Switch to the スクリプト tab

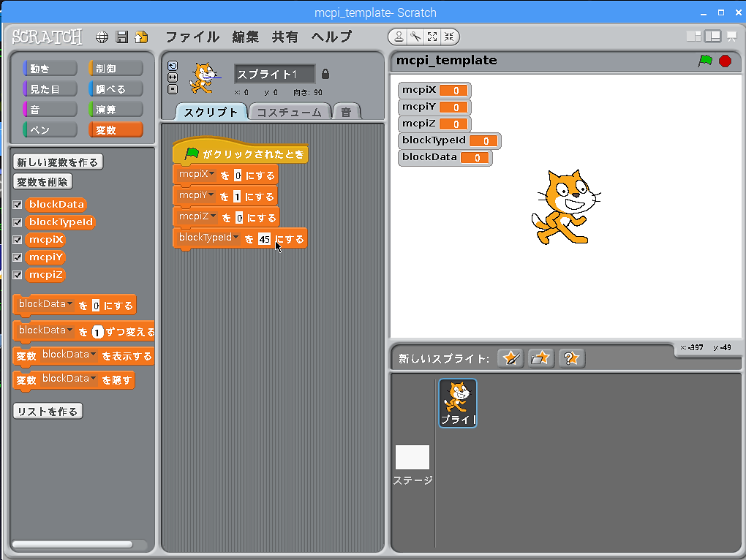[211, 112]
